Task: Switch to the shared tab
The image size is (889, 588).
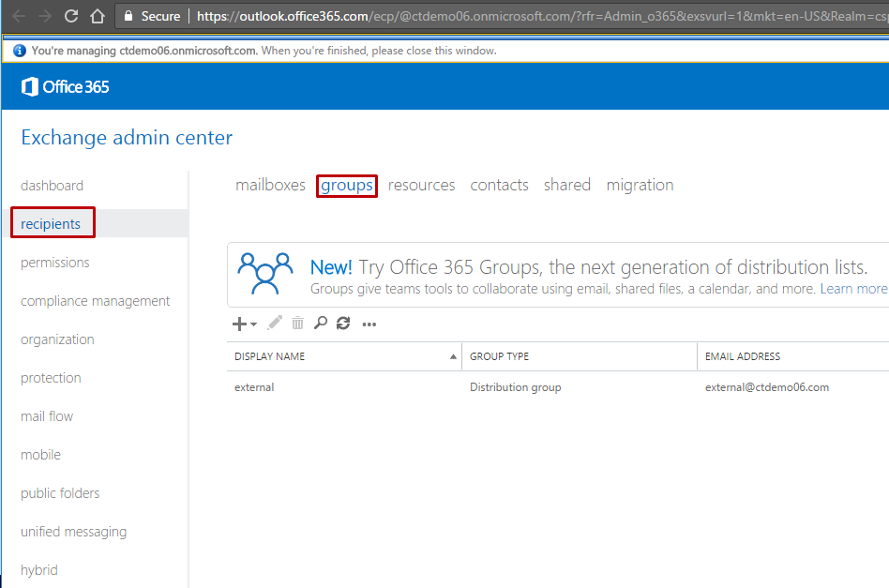Action: click(x=567, y=185)
